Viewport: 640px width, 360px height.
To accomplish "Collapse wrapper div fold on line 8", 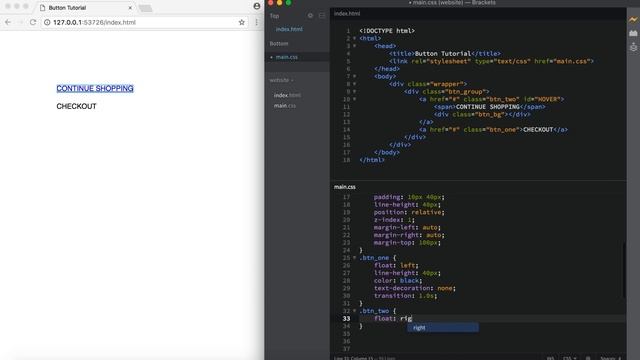I will 354,84.
